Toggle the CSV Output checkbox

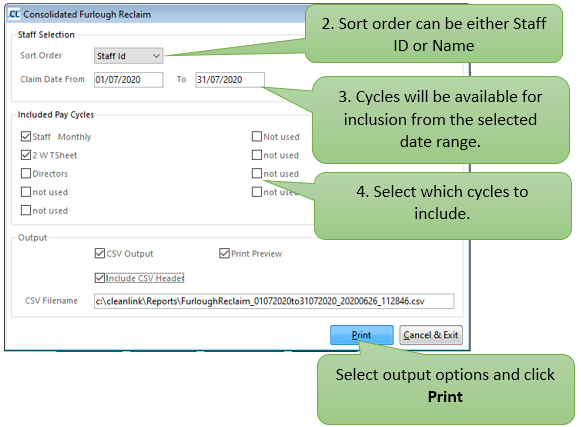[x=100, y=253]
